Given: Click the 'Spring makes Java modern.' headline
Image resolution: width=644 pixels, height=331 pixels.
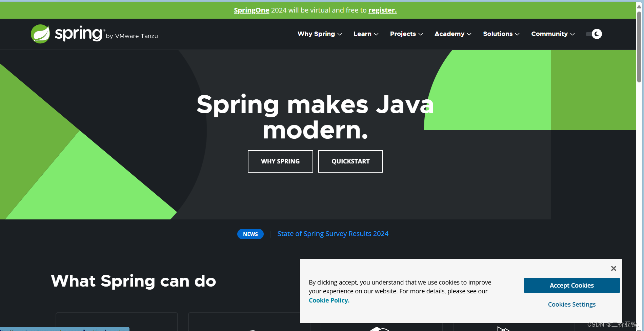Looking at the screenshot, I should click(315, 117).
